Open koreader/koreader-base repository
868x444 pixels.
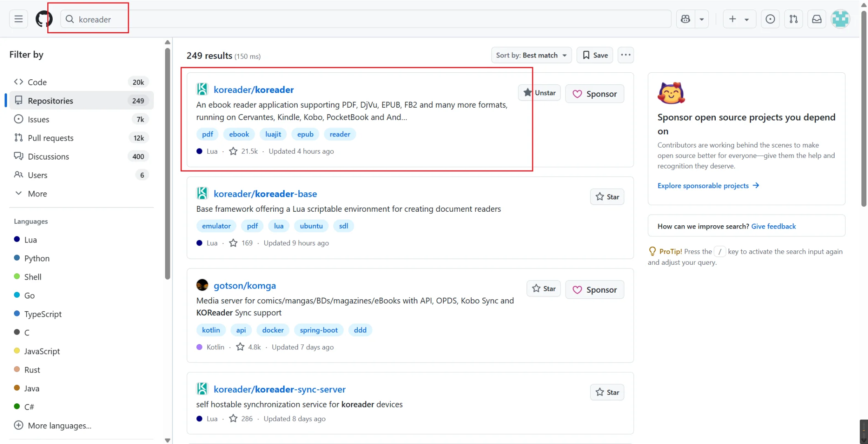click(x=265, y=194)
